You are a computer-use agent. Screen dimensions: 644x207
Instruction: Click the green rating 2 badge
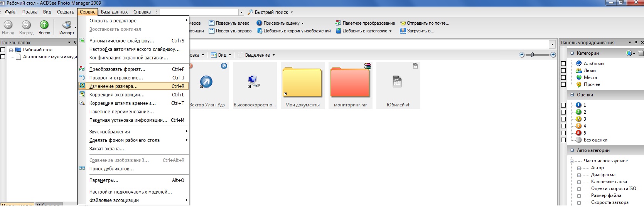578,112
